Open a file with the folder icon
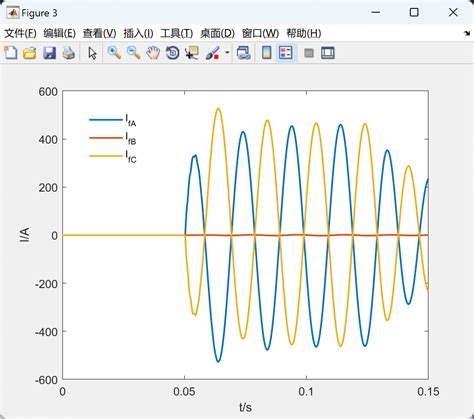The width and height of the screenshot is (474, 419). tap(30, 53)
